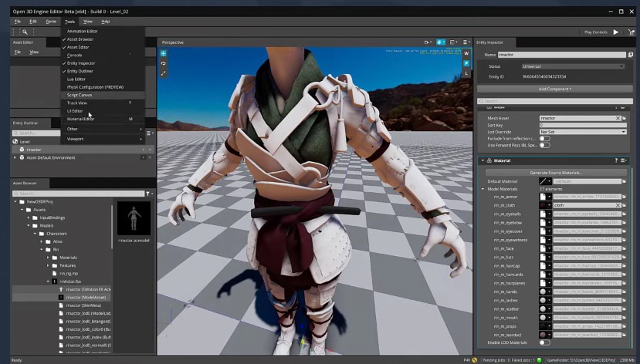
Task: Click the rin_m_cloth material preview swatch
Action: 543,205
